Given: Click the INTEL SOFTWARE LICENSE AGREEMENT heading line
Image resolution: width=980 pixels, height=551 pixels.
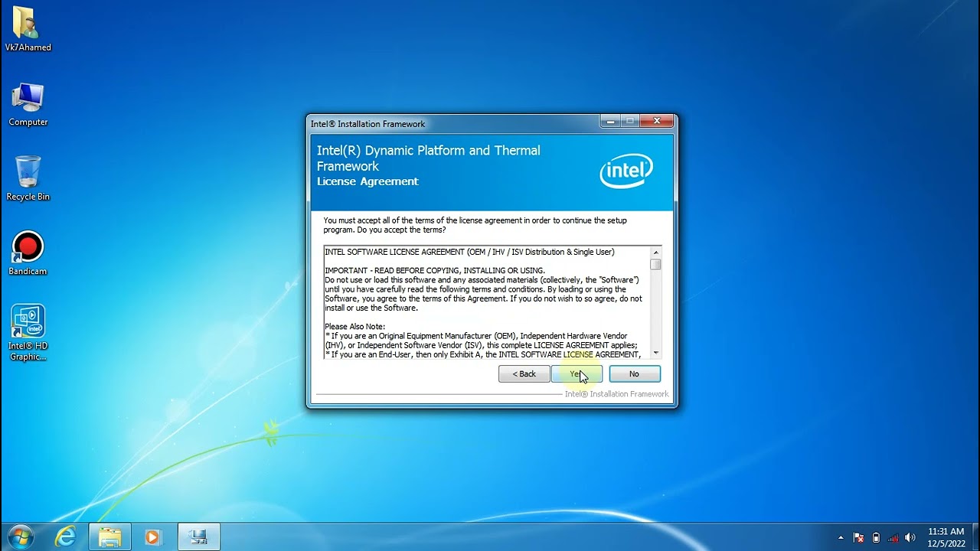Looking at the screenshot, I should tap(469, 252).
